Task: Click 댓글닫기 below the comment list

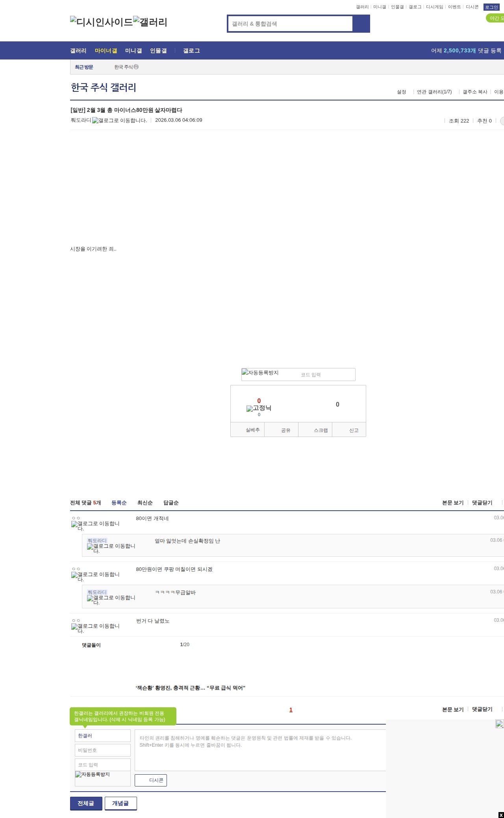Action: [x=482, y=709]
